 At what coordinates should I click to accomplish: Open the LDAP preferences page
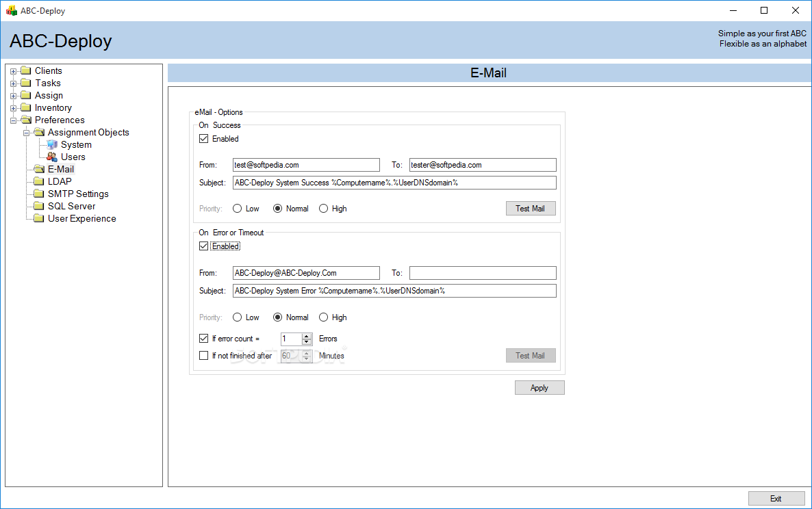click(x=60, y=181)
